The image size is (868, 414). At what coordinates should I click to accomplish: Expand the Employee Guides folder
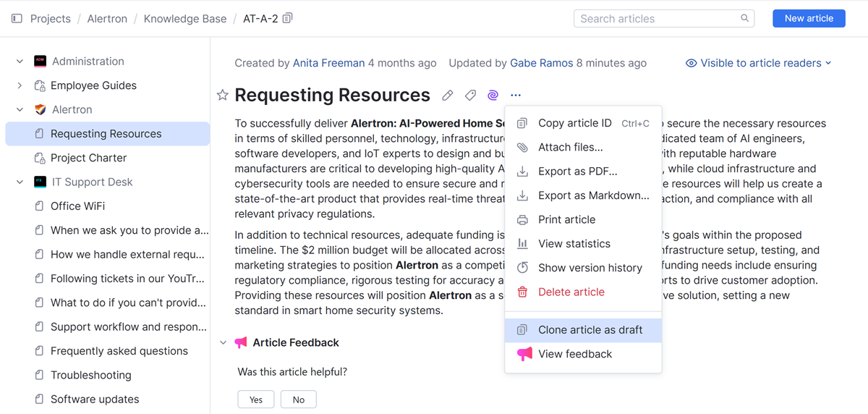20,85
